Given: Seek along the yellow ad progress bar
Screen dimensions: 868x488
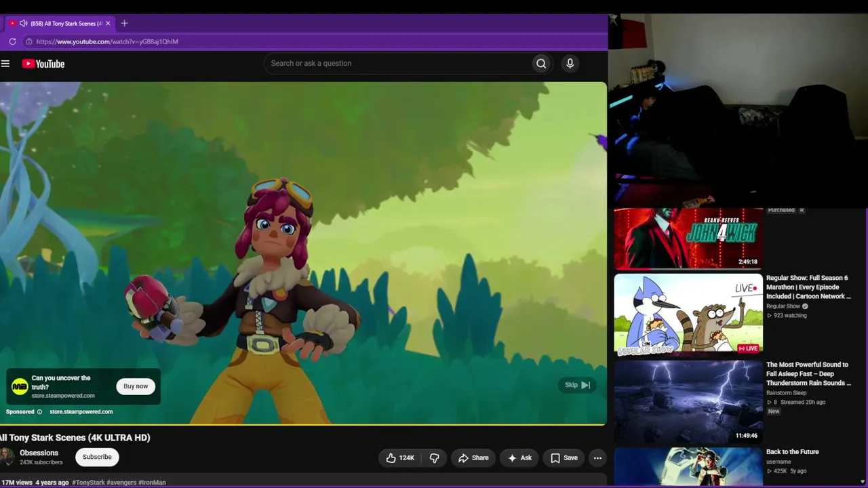Looking at the screenshot, I should (x=303, y=425).
